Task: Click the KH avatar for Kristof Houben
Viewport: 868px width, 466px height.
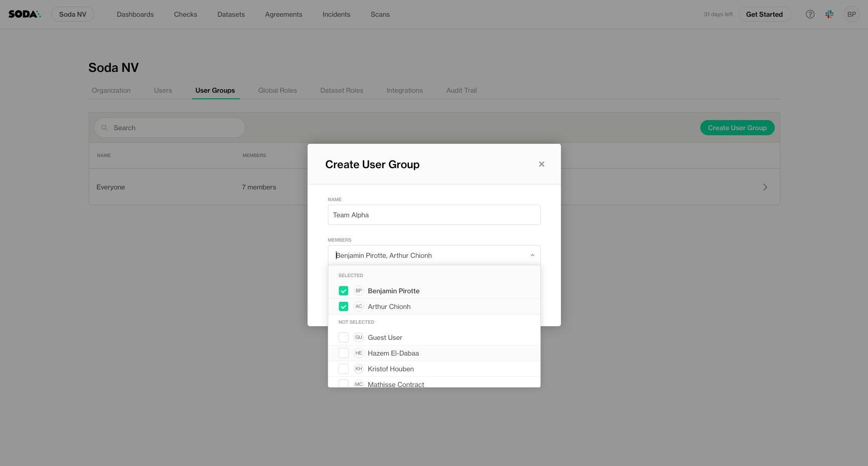Action: (x=359, y=369)
